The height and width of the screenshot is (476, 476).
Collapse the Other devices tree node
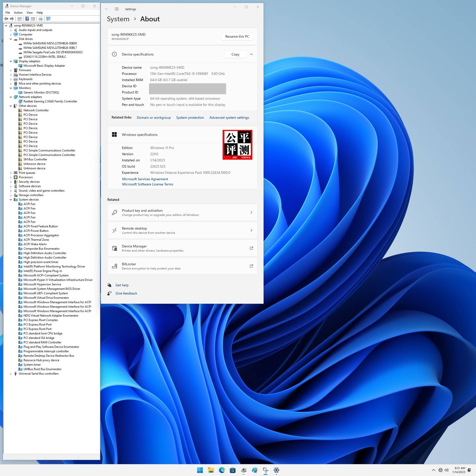11,106
